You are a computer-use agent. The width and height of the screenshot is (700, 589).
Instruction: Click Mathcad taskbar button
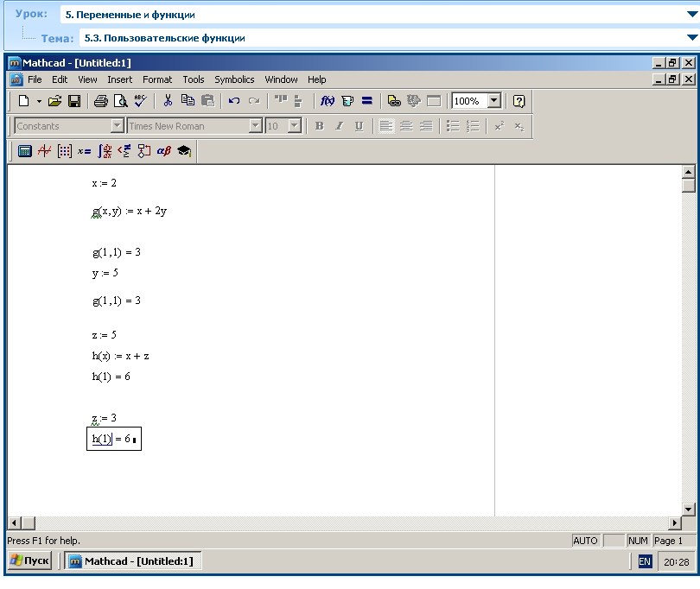click(x=132, y=560)
